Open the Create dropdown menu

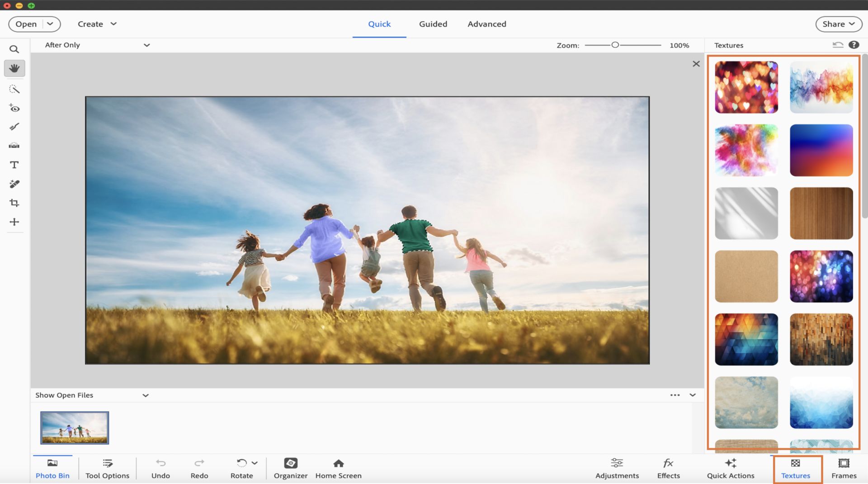(x=97, y=24)
